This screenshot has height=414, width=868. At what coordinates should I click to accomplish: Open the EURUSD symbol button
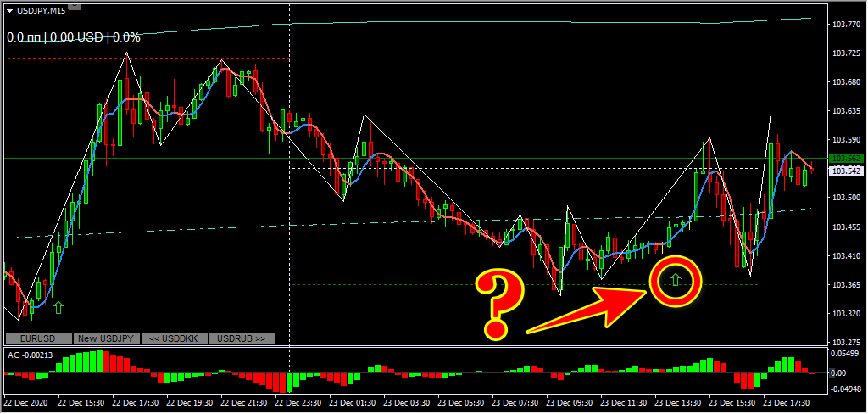pos(38,338)
